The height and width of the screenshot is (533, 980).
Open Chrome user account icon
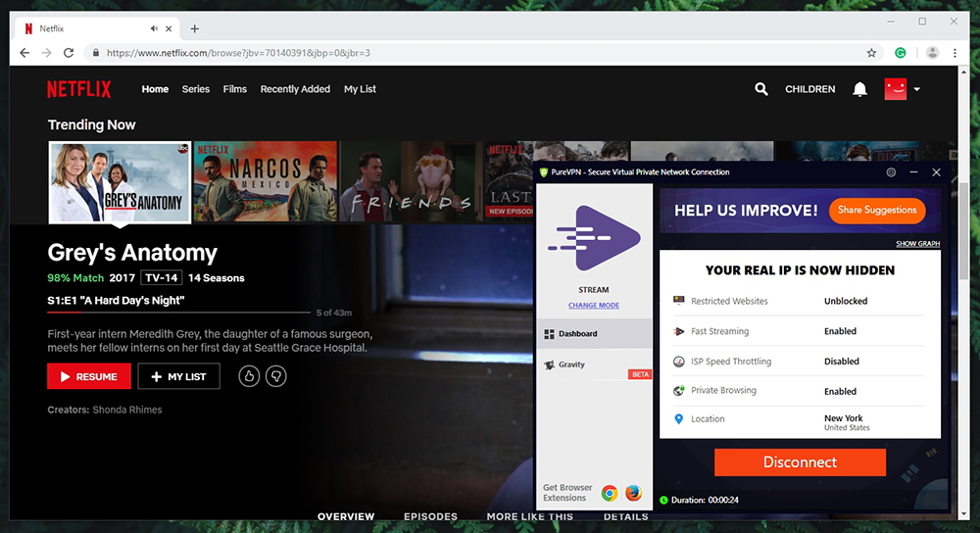click(932, 53)
